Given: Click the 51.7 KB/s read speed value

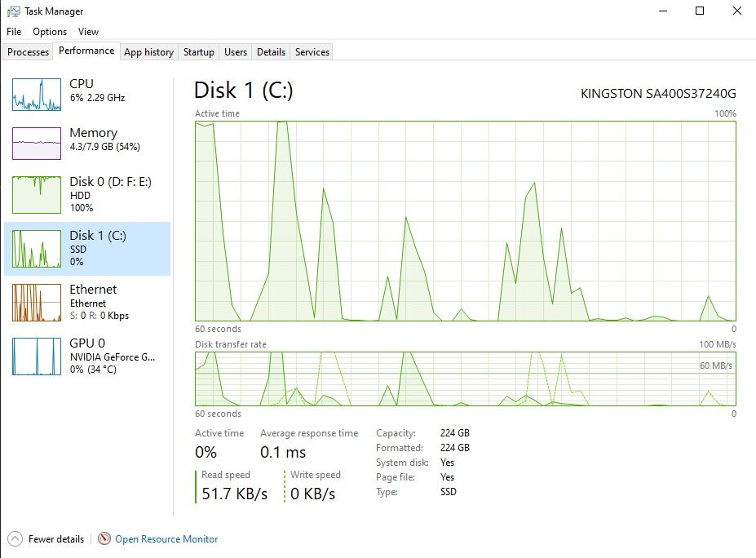Looking at the screenshot, I should (234, 494).
